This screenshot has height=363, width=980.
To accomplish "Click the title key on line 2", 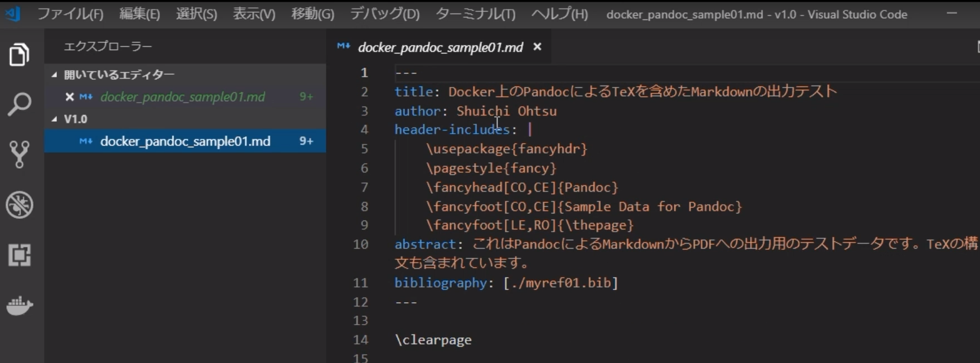I will pos(414,92).
